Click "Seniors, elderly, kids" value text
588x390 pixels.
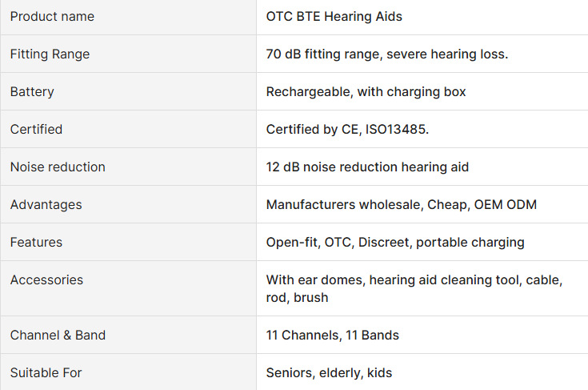click(x=329, y=373)
